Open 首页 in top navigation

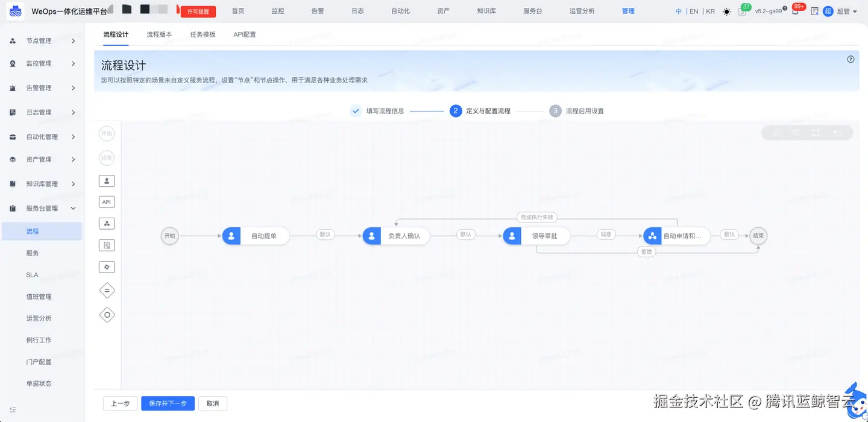pyautogui.click(x=238, y=11)
